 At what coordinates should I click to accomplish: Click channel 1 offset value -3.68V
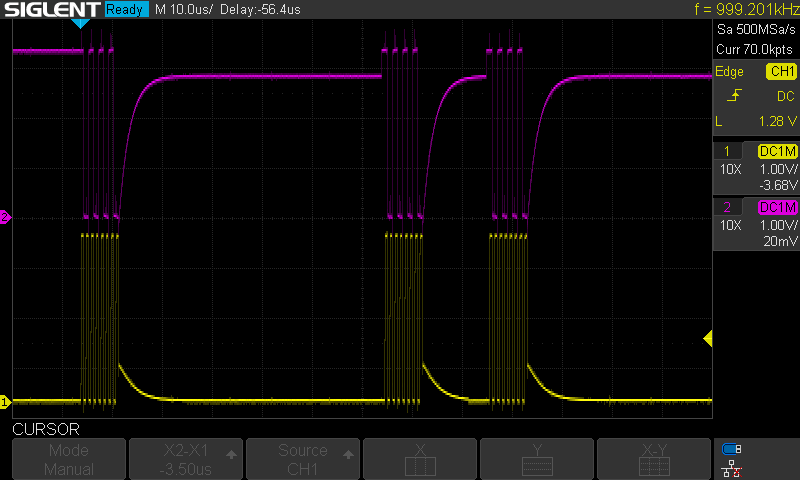[x=778, y=185]
